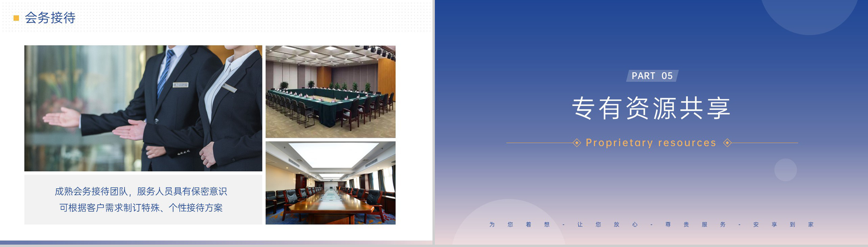Click the title 专有资源共享
Screen dimensions: 868x247
pyautogui.click(x=652, y=108)
